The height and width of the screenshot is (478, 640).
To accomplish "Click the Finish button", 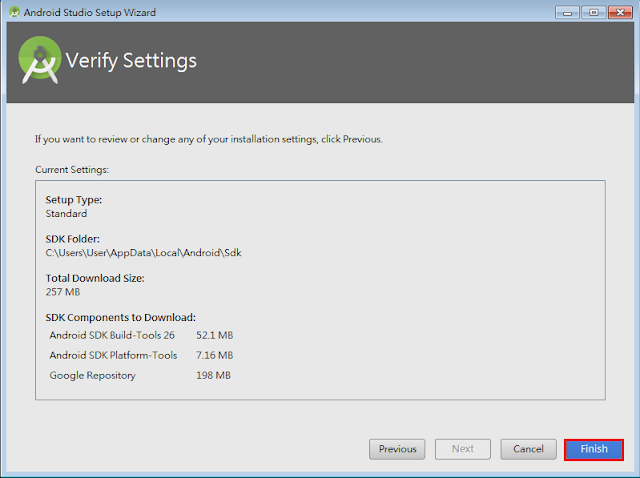I will (594, 449).
